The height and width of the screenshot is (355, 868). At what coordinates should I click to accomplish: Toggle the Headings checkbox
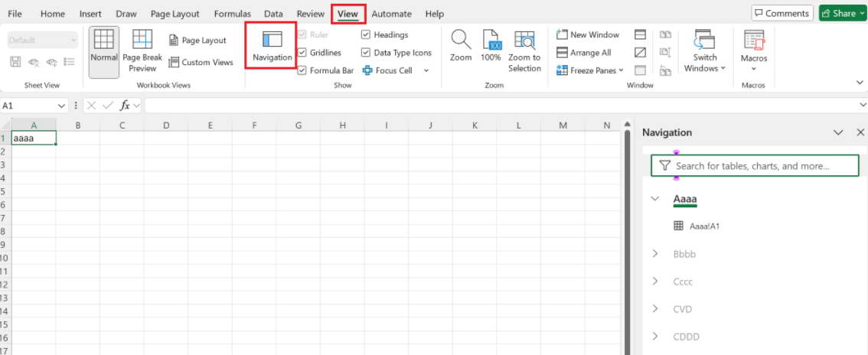coord(366,35)
